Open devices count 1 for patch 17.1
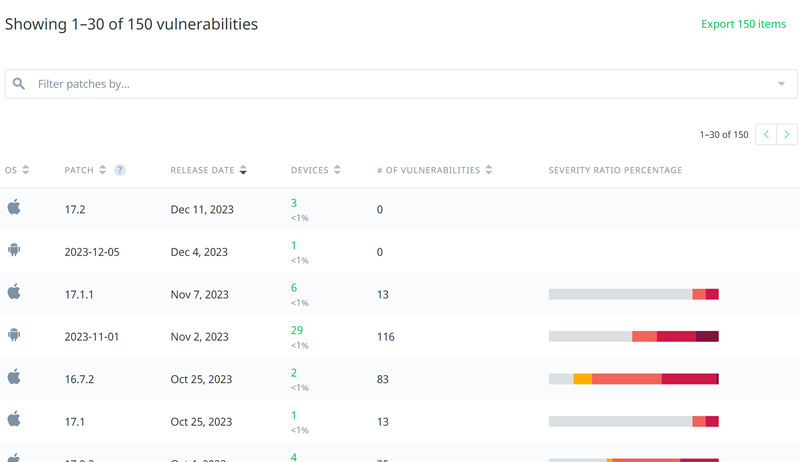800x462 pixels. point(294,415)
